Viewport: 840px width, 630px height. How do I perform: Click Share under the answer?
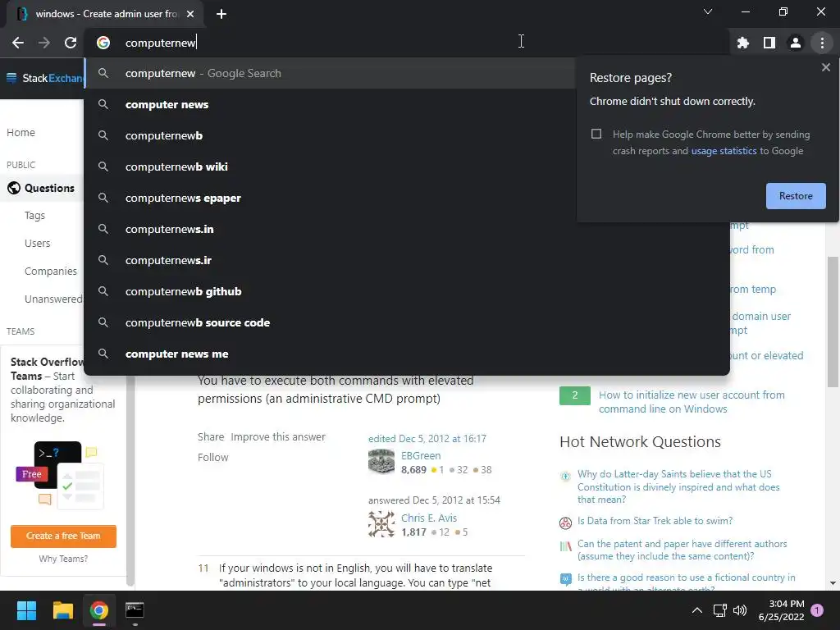pos(211,436)
